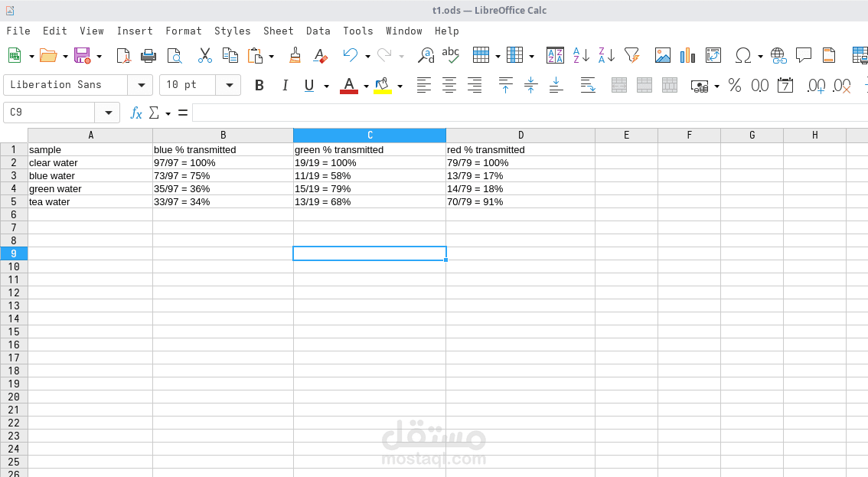Insert a comment
Image resolution: width=868 pixels, height=477 pixels.
pyautogui.click(x=803, y=55)
